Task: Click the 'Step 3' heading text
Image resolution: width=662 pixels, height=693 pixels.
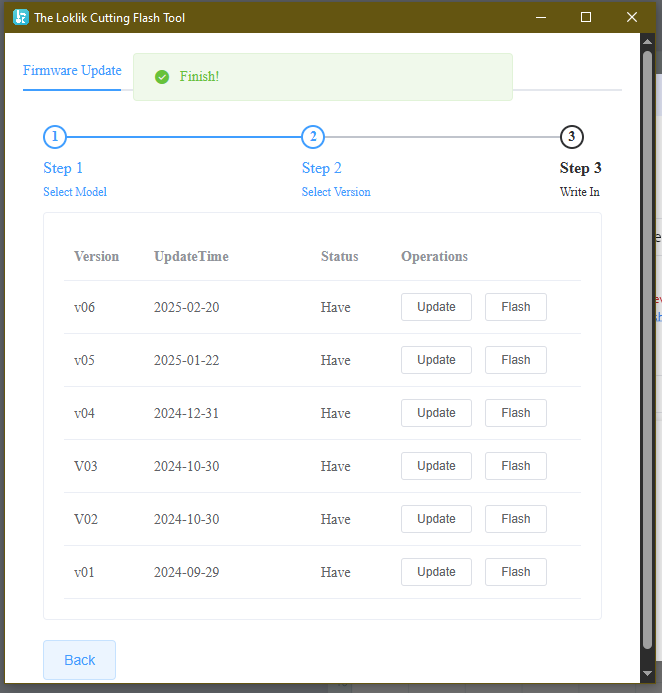Action: [580, 168]
